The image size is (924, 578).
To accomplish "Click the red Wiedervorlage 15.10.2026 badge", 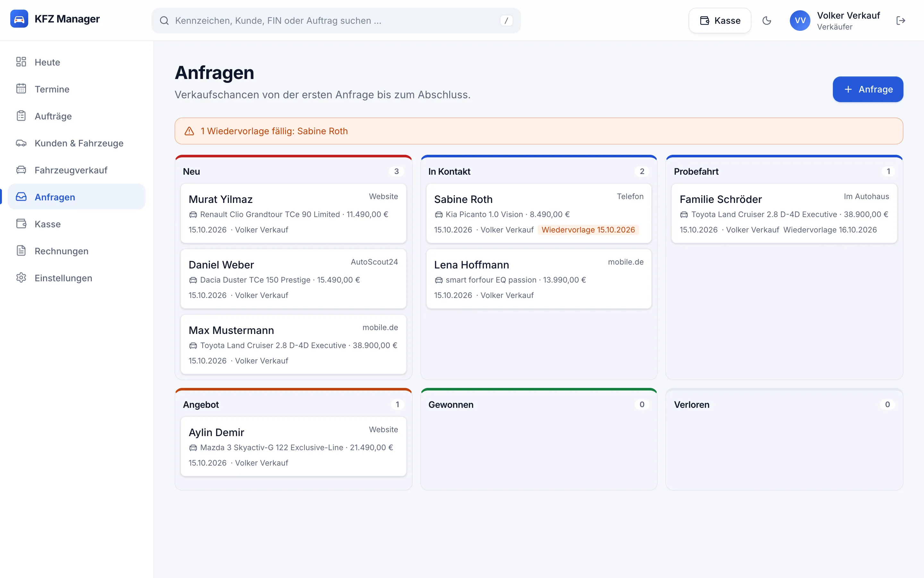I will [x=588, y=230].
